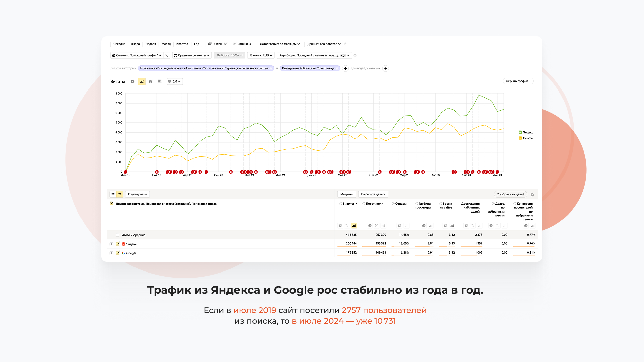
Task: Open Детализация: по месяцам dropdown
Action: [279, 44]
